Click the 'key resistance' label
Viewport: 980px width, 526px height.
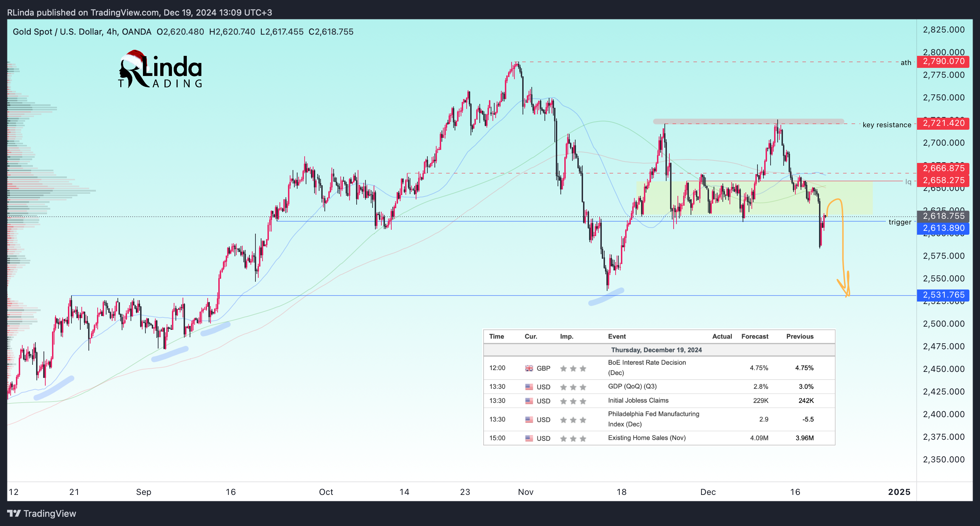[x=887, y=125]
